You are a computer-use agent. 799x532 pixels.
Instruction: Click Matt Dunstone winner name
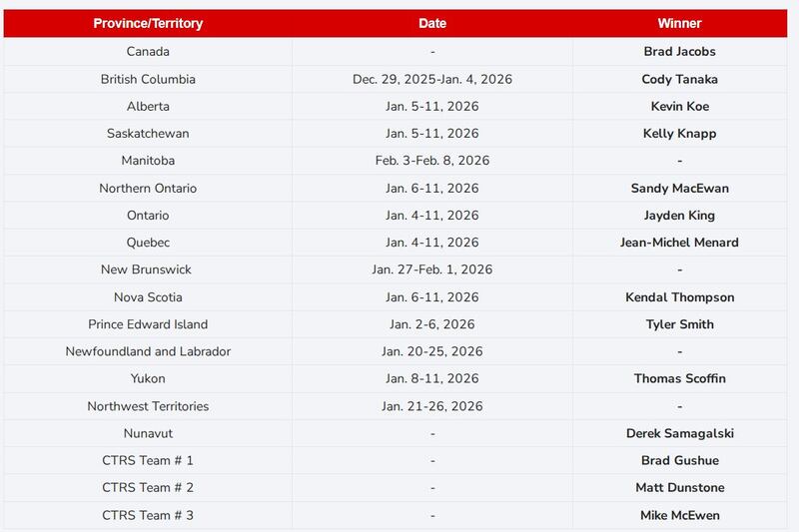(679, 487)
